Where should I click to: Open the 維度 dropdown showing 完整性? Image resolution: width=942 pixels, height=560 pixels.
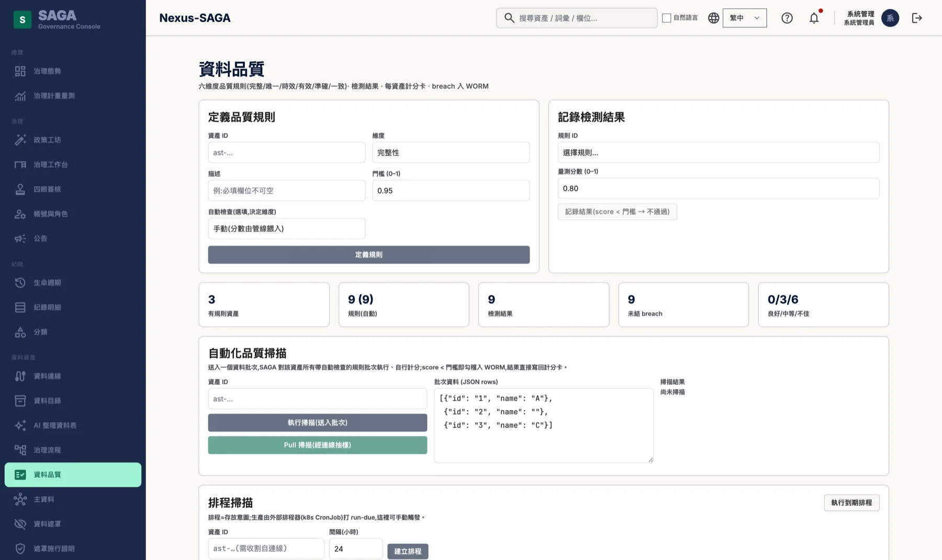[451, 153]
